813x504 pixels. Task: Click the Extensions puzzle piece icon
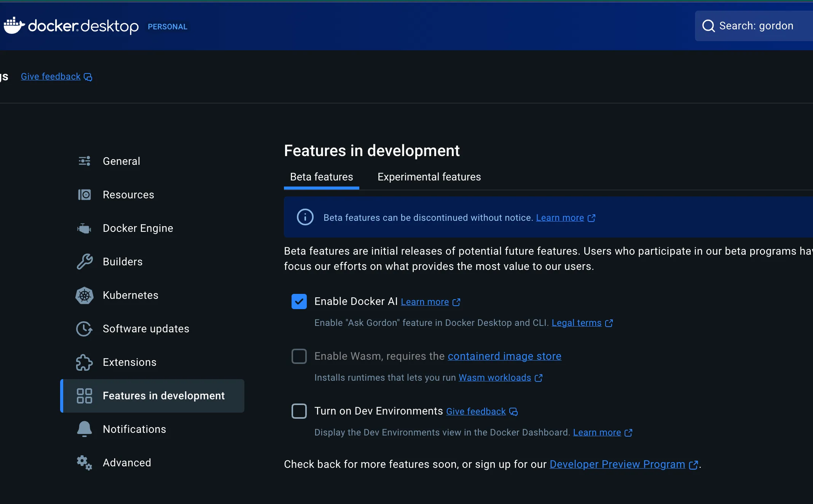point(84,362)
